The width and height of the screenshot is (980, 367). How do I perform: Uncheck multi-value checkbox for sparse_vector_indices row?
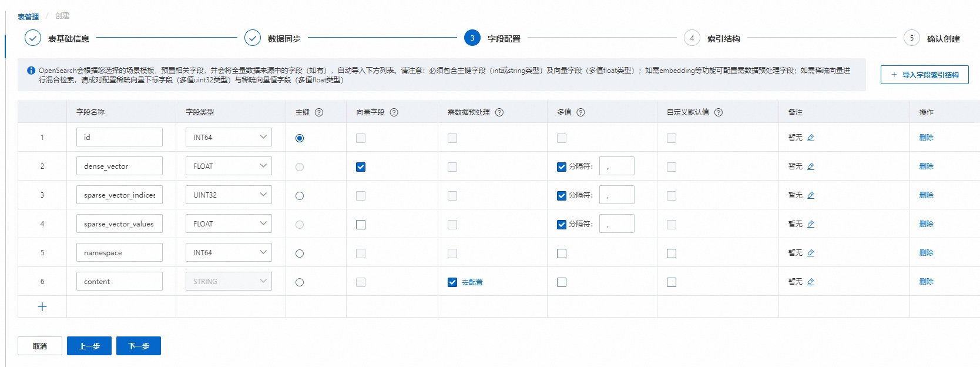coord(562,196)
